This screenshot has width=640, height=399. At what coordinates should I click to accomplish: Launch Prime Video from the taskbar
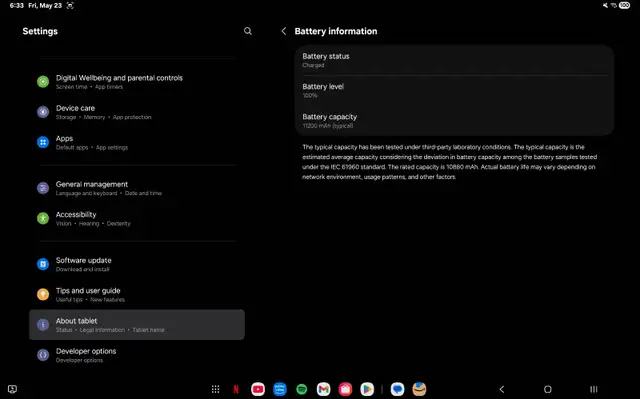[x=280, y=389]
